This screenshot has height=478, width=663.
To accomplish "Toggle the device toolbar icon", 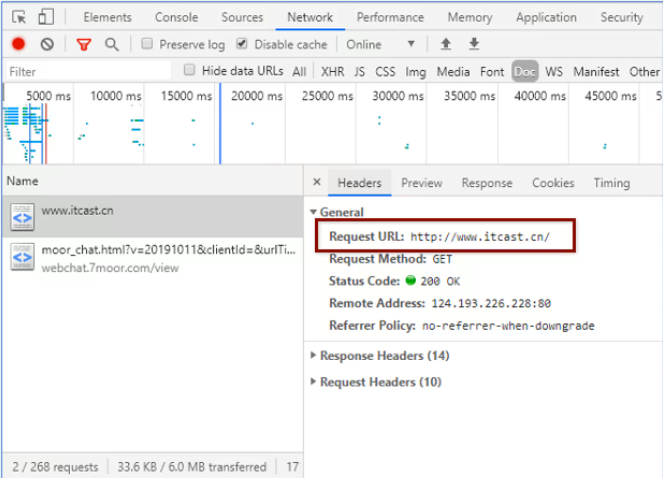I will point(46,17).
